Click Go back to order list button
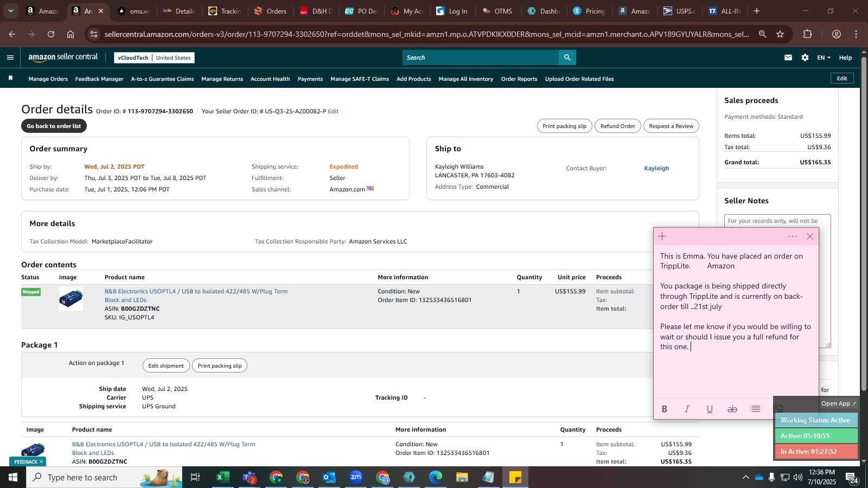868x488 pixels. 54,126
